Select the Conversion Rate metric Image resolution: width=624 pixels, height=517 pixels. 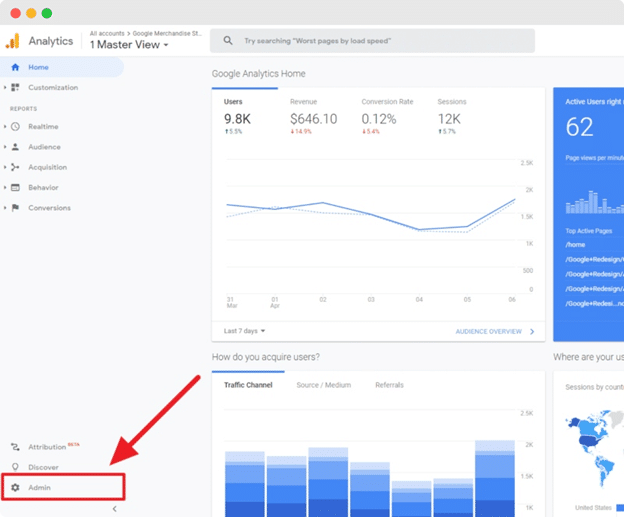click(x=391, y=118)
